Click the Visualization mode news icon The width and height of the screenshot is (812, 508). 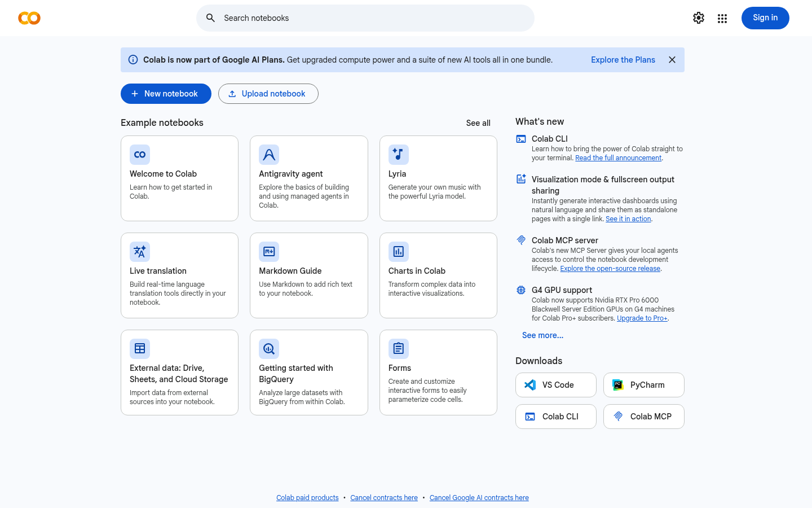[521, 179]
